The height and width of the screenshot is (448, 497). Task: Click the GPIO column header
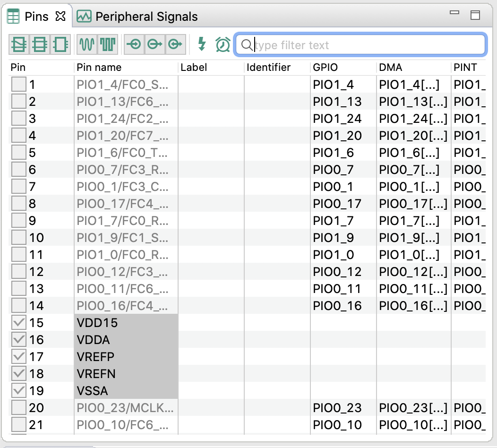(326, 68)
